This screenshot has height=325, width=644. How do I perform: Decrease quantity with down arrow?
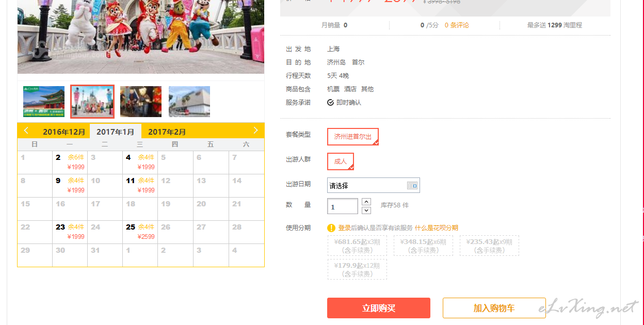[x=366, y=210]
